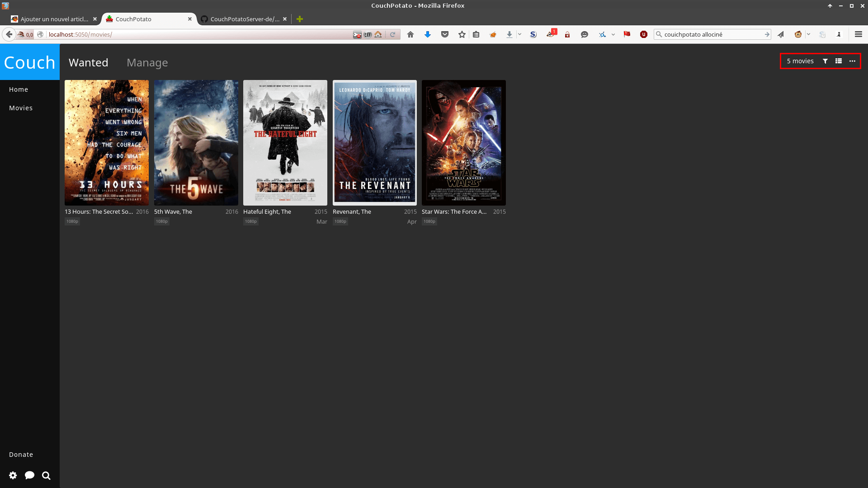Open The Revenant movie poster

click(x=375, y=143)
